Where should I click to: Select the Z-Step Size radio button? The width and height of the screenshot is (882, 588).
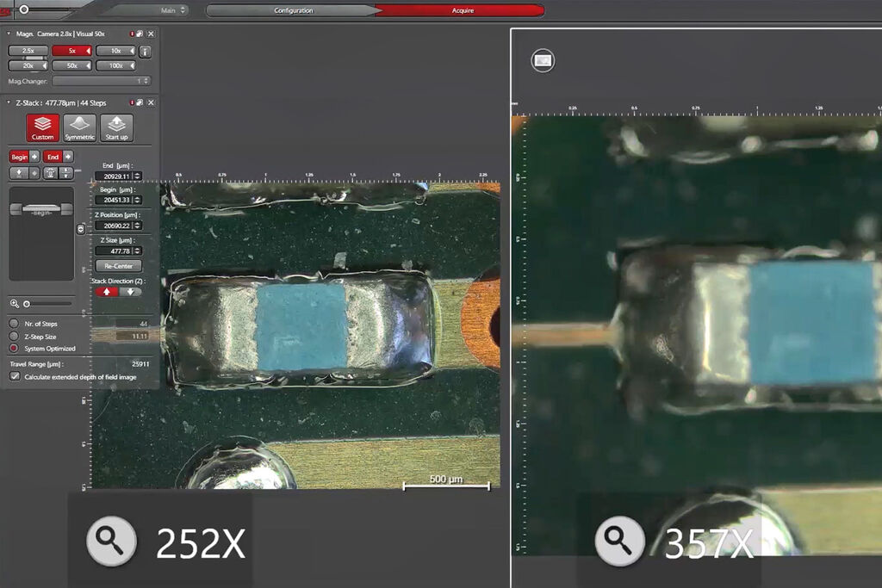[x=14, y=336]
